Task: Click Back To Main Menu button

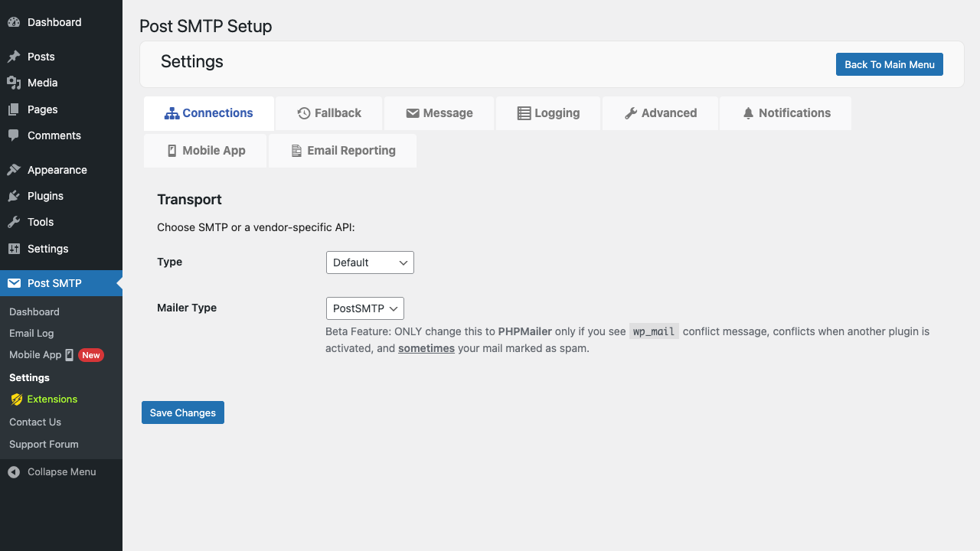Action: (890, 64)
